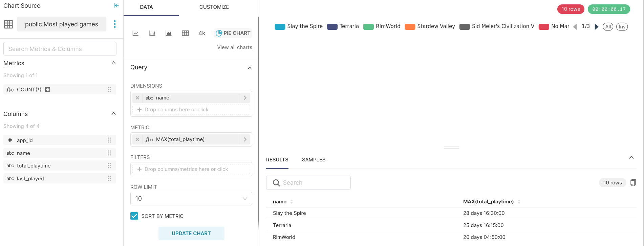Toggle Slay the Spire legend swatch
Viewport: 644px width, 246px height.
coord(280,27)
